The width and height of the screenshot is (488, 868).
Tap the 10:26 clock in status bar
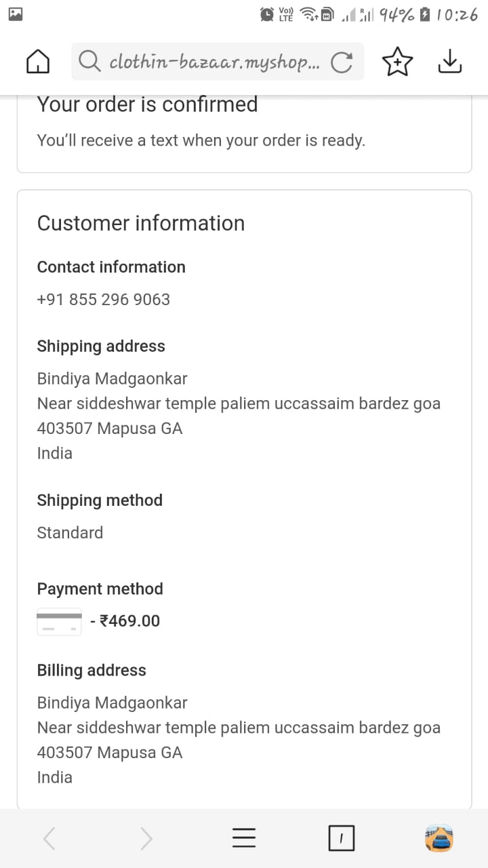click(457, 14)
